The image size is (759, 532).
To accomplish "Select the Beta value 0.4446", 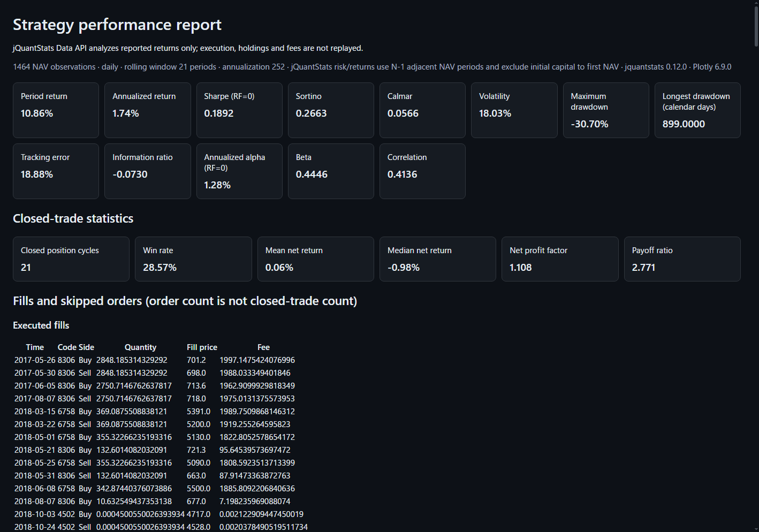I will click(312, 174).
